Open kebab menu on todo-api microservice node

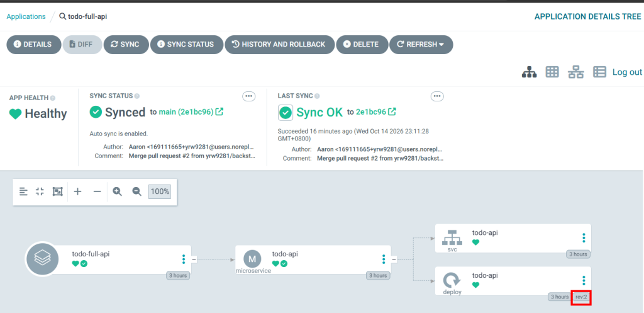tap(384, 259)
